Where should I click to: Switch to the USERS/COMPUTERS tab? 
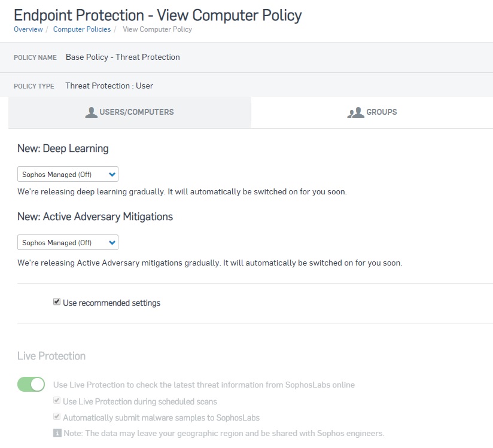tap(130, 112)
